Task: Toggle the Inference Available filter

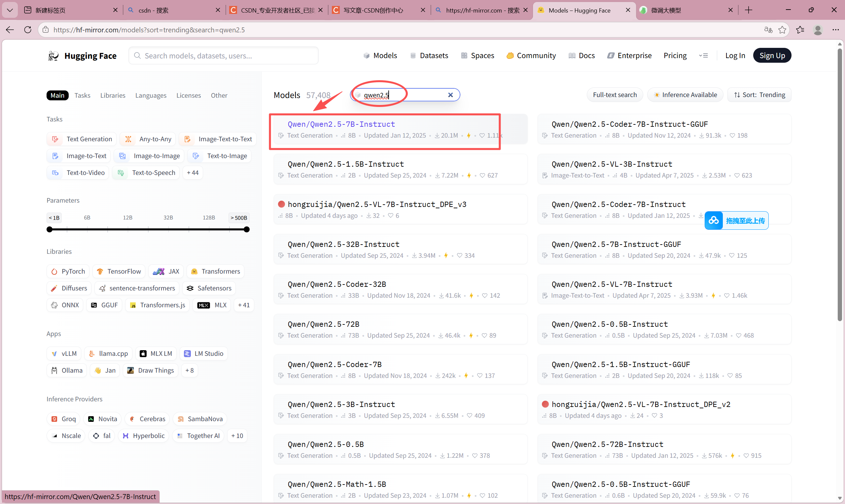Action: click(x=685, y=95)
